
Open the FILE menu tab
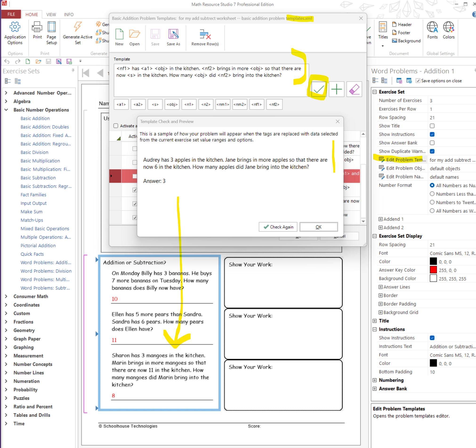pos(11,14)
